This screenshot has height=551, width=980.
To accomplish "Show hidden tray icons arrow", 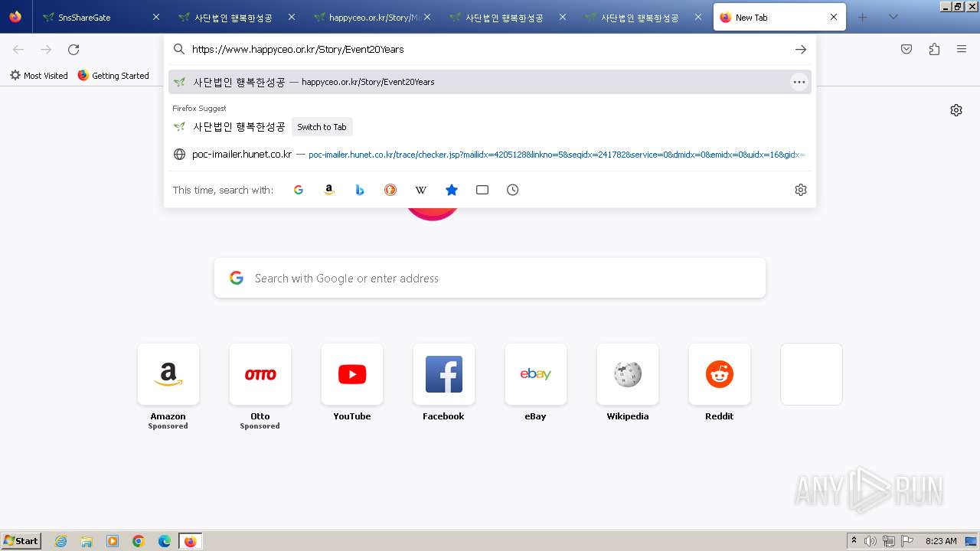I will tap(854, 541).
